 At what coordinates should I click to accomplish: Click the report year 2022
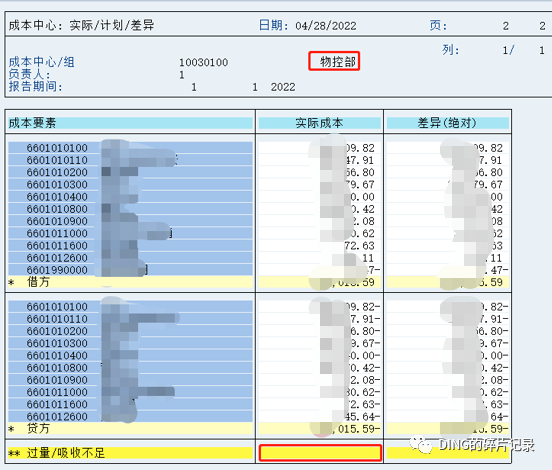(283, 87)
